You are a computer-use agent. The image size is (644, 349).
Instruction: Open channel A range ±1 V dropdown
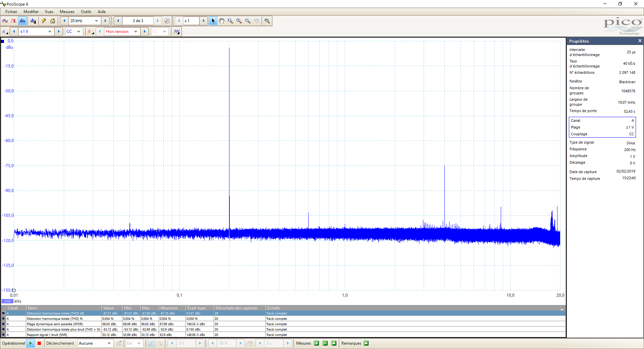pos(50,32)
